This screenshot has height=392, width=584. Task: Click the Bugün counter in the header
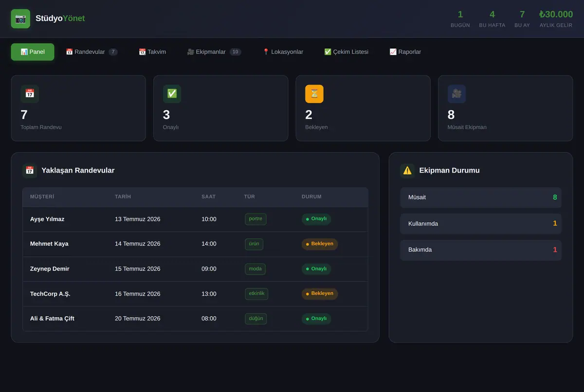point(460,19)
